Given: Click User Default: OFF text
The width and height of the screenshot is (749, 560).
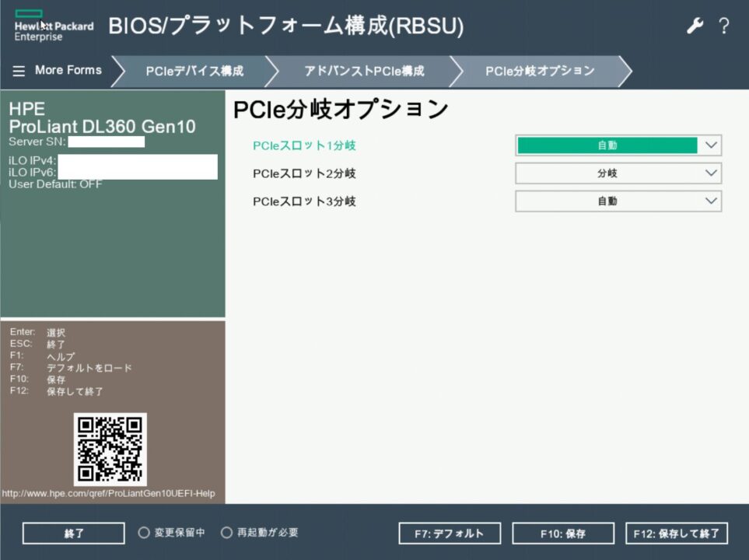Looking at the screenshot, I should [55, 184].
